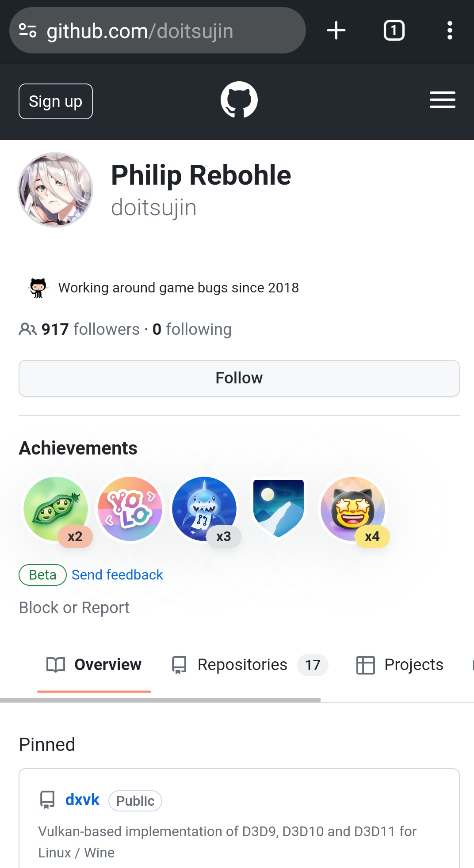Tap the site info icon in address bar
This screenshot has width=474, height=868.
click(x=27, y=30)
